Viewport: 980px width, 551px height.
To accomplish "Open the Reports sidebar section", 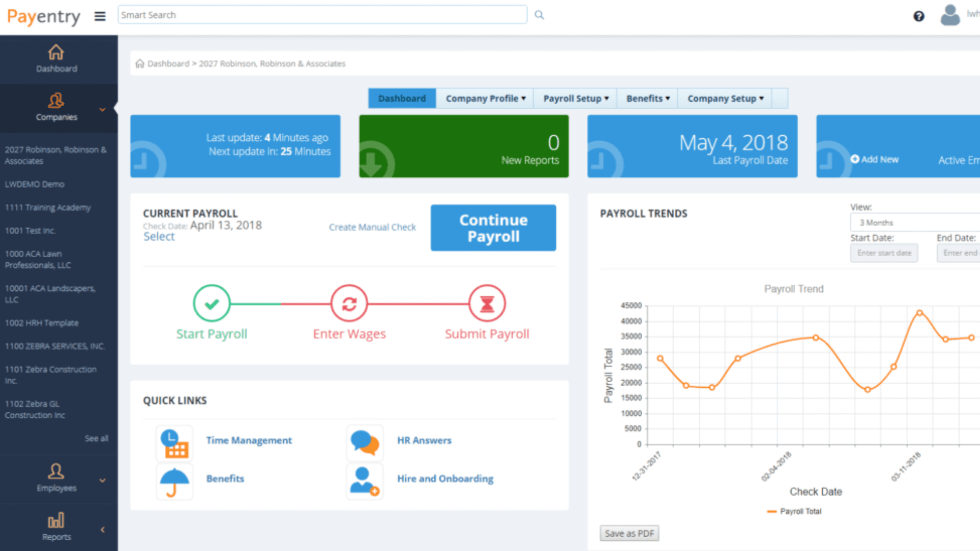I will (x=56, y=527).
